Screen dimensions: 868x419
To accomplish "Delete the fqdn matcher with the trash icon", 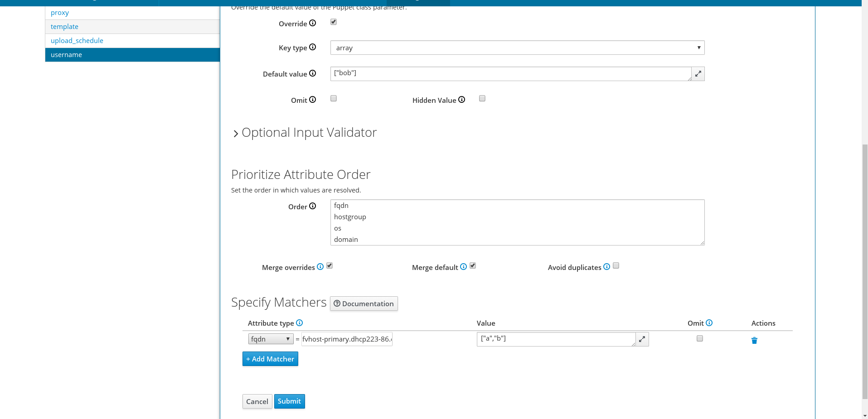I will pos(754,340).
